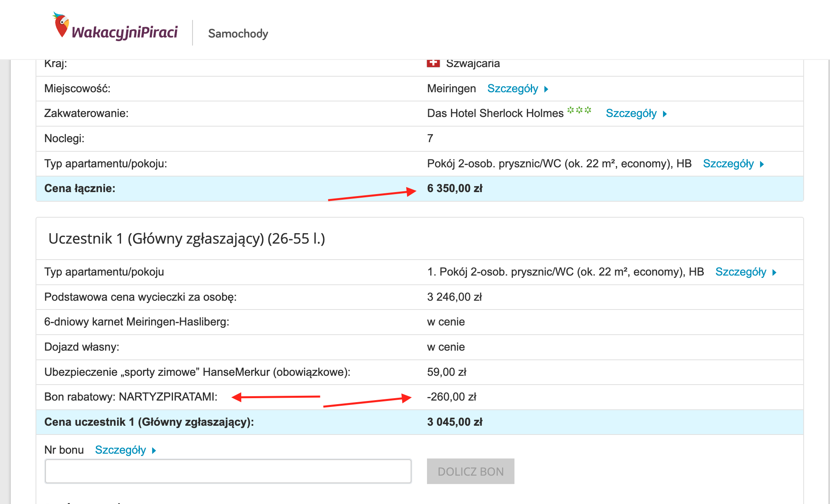Image resolution: width=830 pixels, height=504 pixels.
Task: Open Szczegóły next to Nr bonu
Action: pos(121,450)
